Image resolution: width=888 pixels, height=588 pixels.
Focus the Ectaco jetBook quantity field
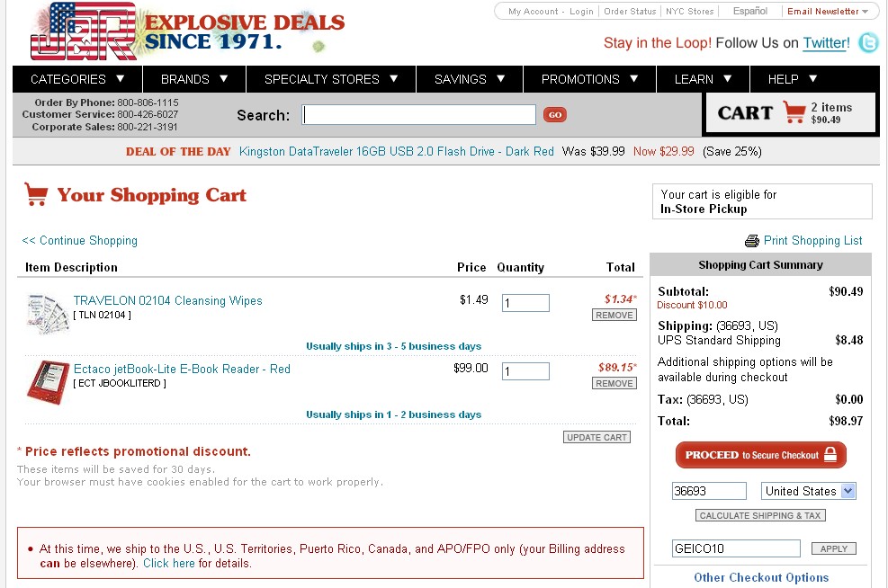coord(525,371)
